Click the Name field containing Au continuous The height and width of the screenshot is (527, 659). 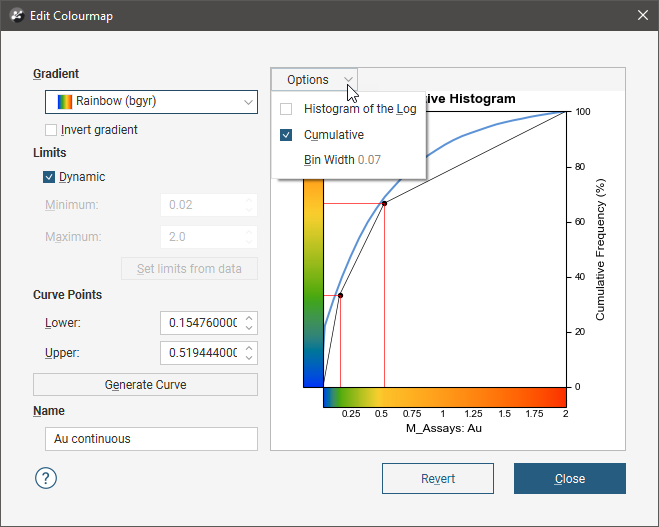(151, 439)
